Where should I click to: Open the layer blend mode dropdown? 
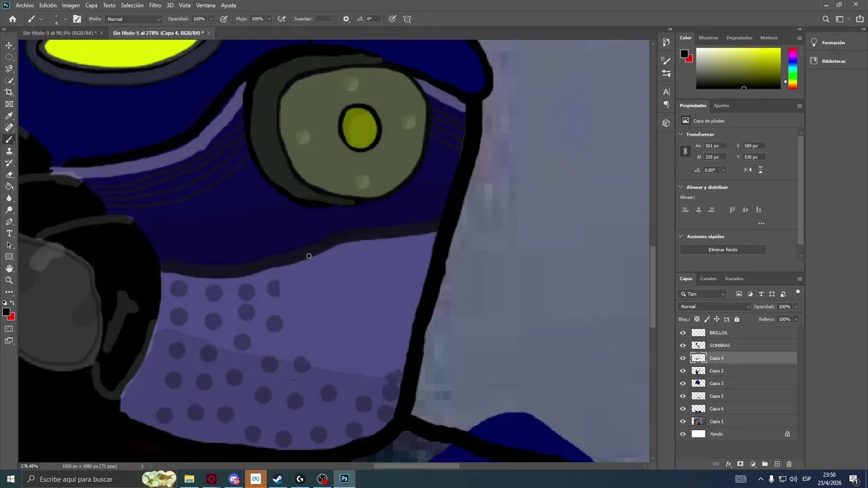click(715, 306)
